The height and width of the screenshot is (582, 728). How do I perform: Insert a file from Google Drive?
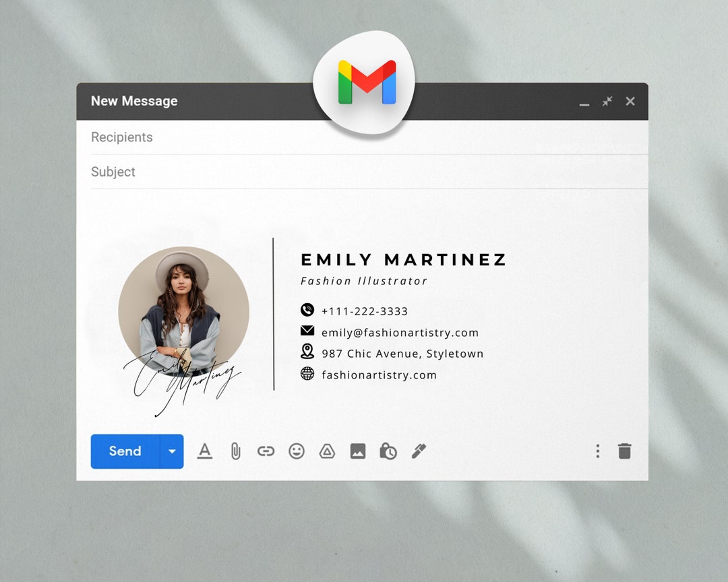(327, 451)
